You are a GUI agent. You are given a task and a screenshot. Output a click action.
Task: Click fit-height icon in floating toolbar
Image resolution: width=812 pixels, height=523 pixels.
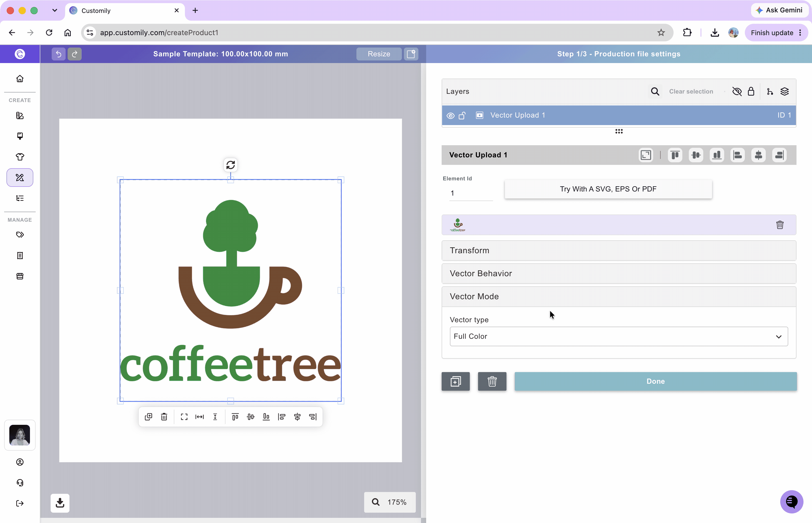pos(215,417)
